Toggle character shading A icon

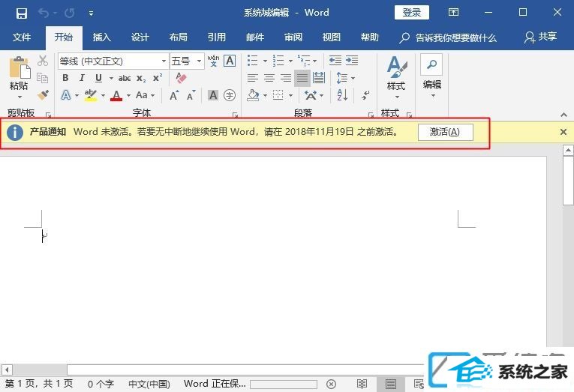(213, 95)
